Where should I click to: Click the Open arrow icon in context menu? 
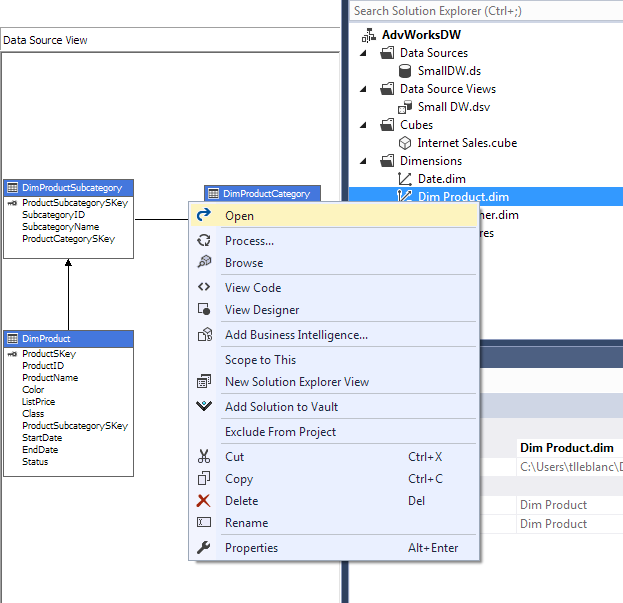[204, 215]
